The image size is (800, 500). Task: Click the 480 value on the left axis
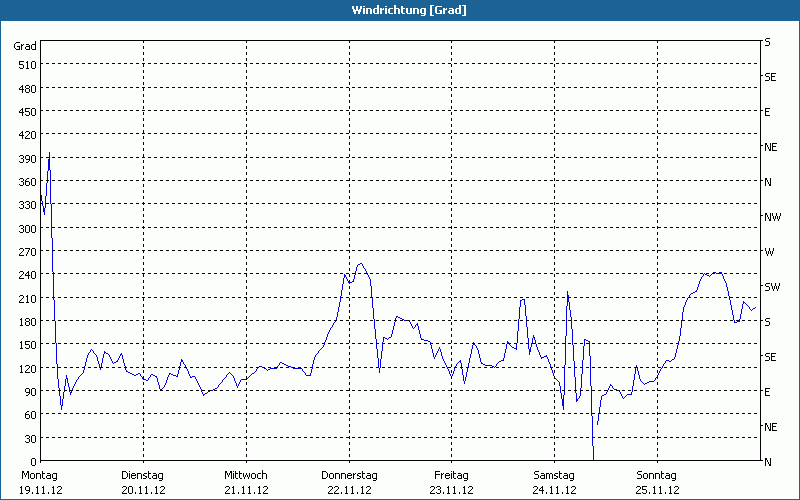28,89
